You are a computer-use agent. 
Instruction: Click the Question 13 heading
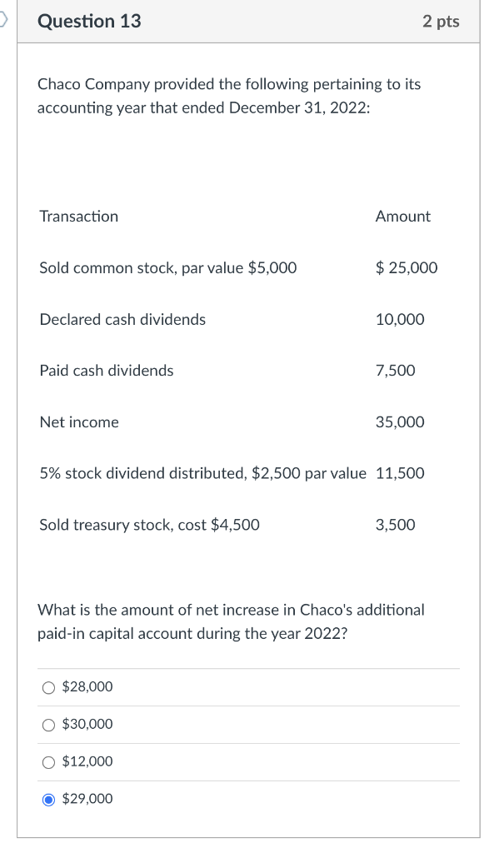(89, 22)
